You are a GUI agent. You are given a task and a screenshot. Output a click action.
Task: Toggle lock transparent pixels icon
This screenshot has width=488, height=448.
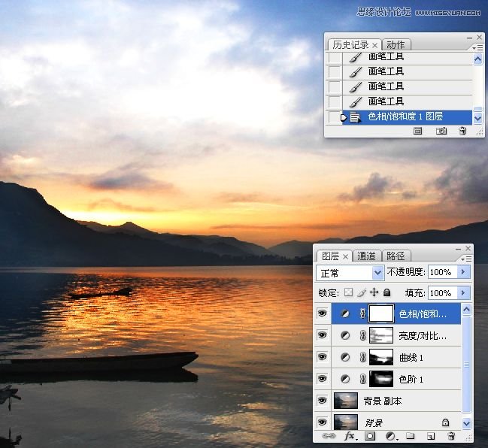click(x=348, y=292)
